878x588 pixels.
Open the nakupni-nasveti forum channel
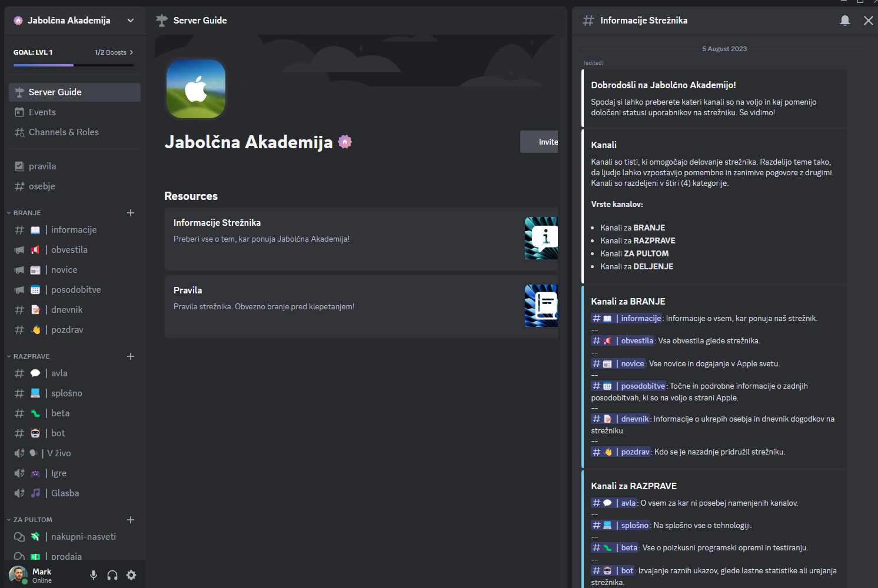click(x=75, y=537)
